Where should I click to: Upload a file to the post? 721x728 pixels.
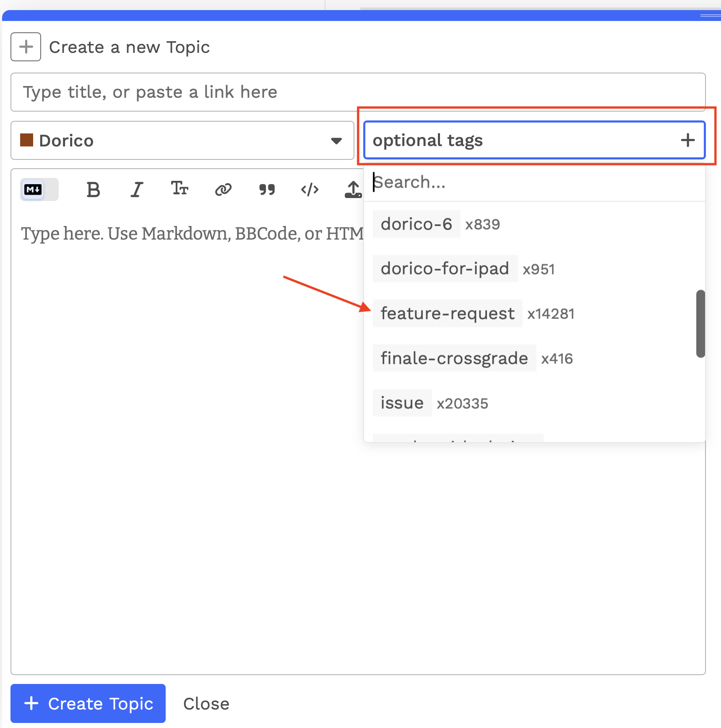pos(353,190)
